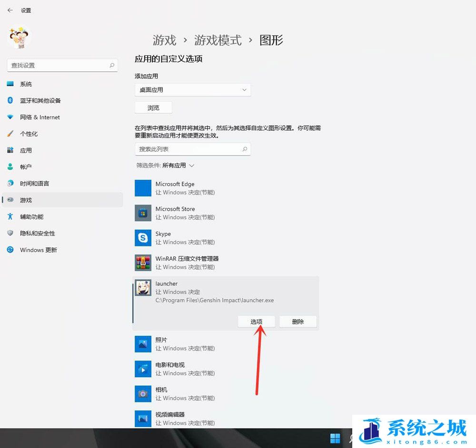Screen dimensions: 476x448
Task: Select the Skype app icon
Action: [142, 238]
